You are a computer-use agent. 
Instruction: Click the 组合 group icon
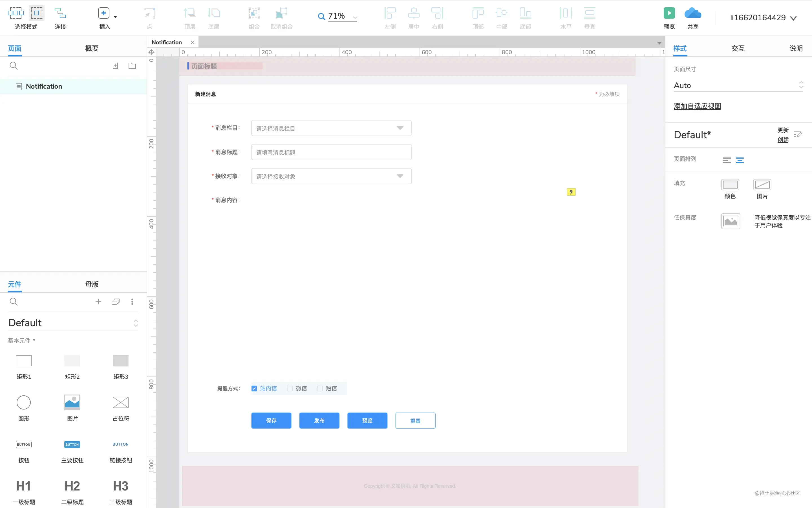[x=254, y=13]
